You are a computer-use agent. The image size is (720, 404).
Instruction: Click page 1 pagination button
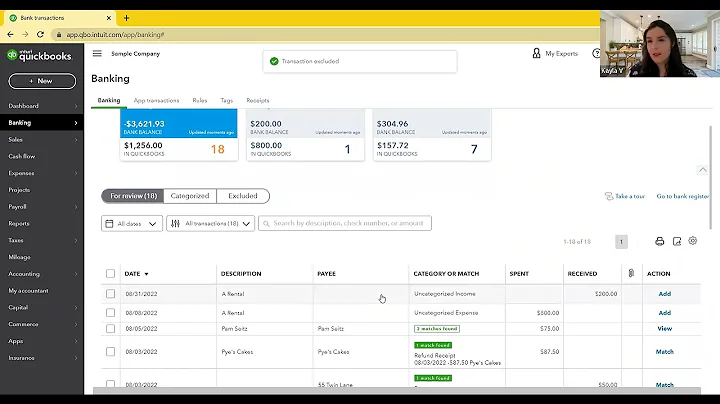tap(621, 241)
